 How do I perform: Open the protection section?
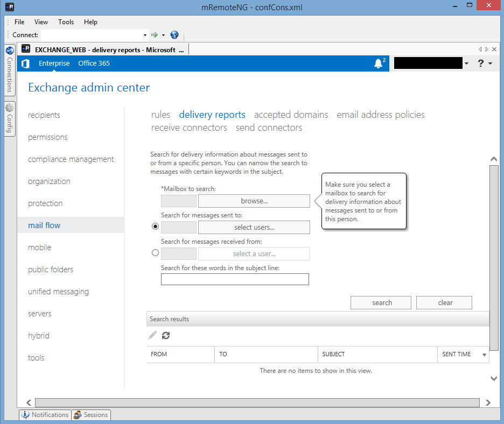click(x=45, y=203)
